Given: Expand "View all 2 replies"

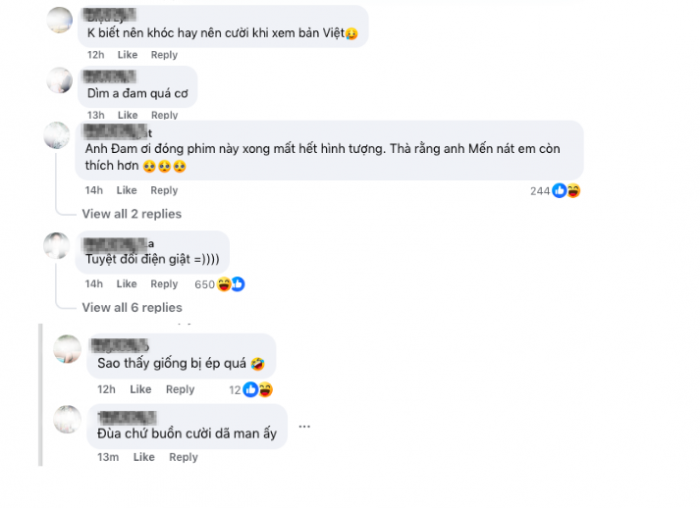Looking at the screenshot, I should 132,214.
